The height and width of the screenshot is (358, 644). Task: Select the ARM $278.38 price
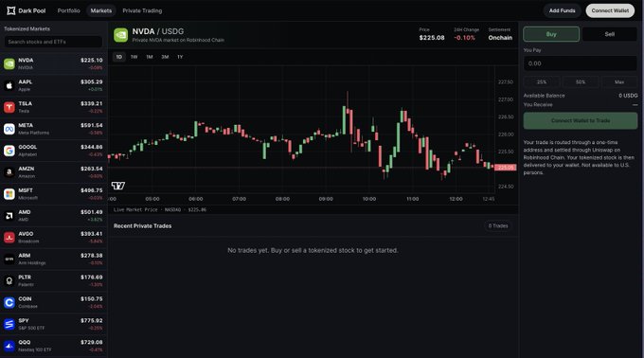click(x=92, y=256)
